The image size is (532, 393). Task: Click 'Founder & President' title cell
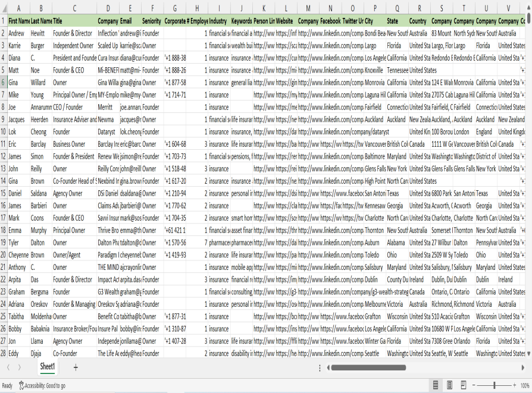click(74, 156)
